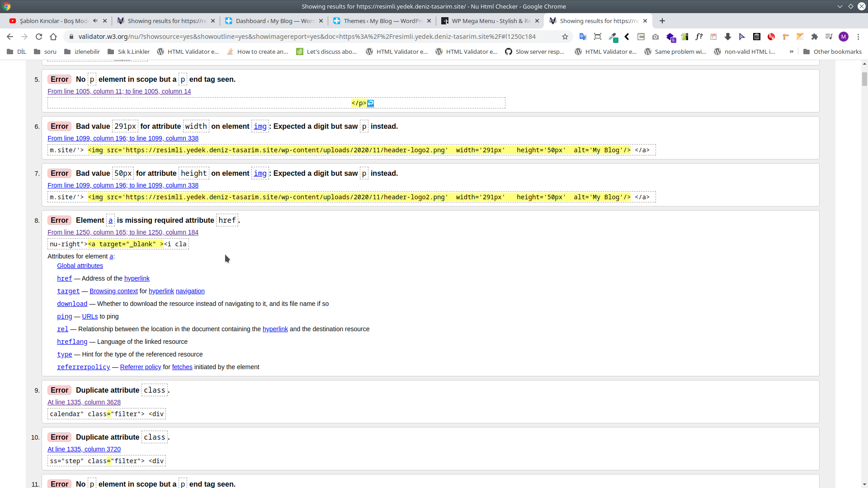This screenshot has height=488, width=868.
Task: Open the Chrome profile avatar M
Action: tap(844, 37)
